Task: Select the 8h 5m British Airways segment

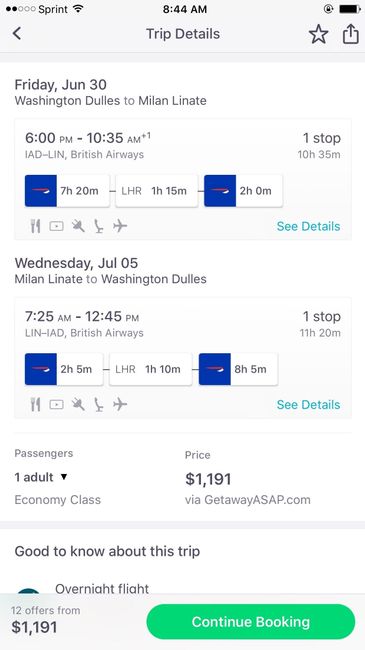Action: pyautogui.click(x=238, y=369)
